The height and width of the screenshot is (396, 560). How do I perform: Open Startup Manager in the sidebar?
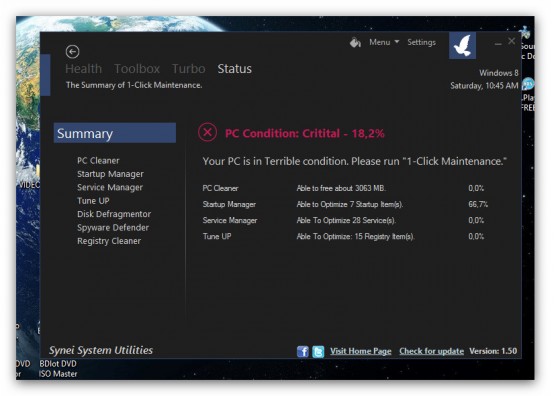coord(110,174)
